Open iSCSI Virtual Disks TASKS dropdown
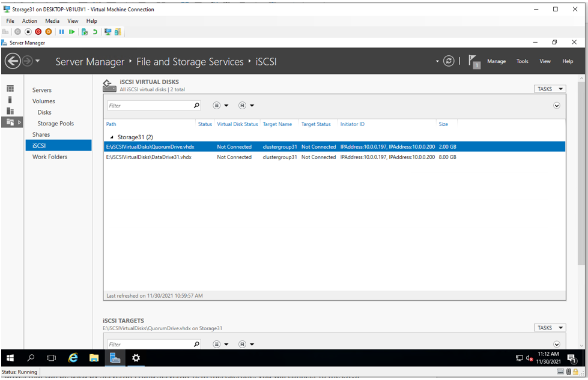The height and width of the screenshot is (380, 588). (x=550, y=89)
